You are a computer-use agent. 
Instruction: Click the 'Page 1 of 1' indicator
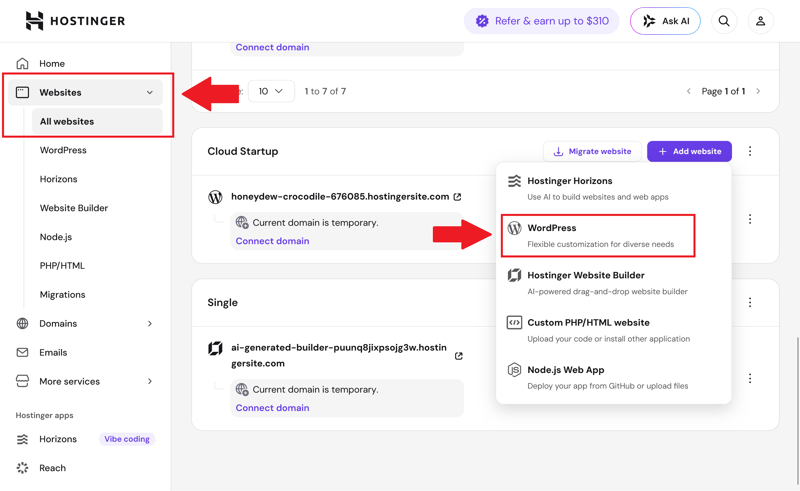[x=723, y=91]
